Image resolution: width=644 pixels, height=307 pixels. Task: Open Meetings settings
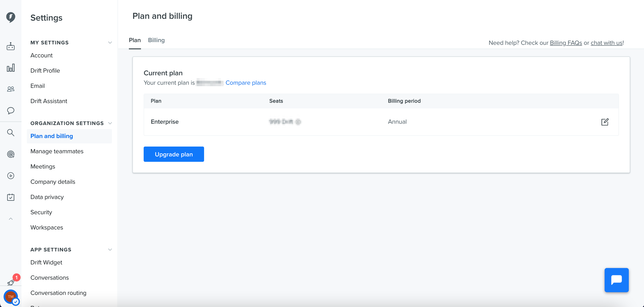43,166
